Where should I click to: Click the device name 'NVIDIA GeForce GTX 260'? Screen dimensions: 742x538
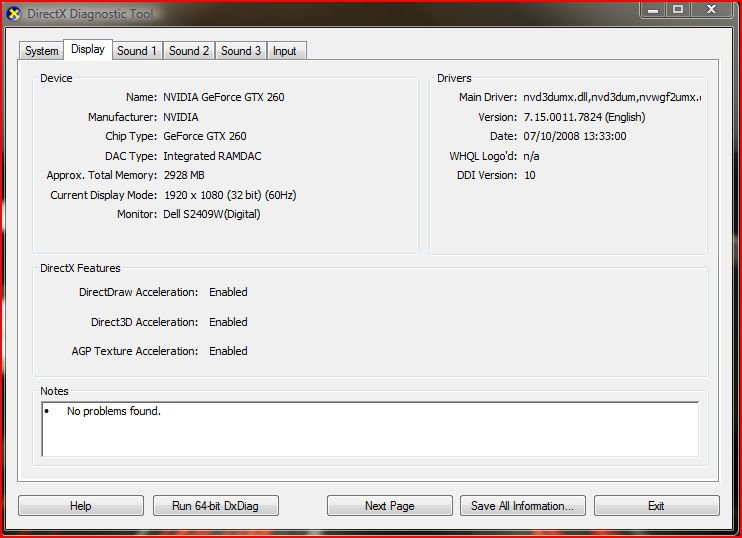(223, 97)
